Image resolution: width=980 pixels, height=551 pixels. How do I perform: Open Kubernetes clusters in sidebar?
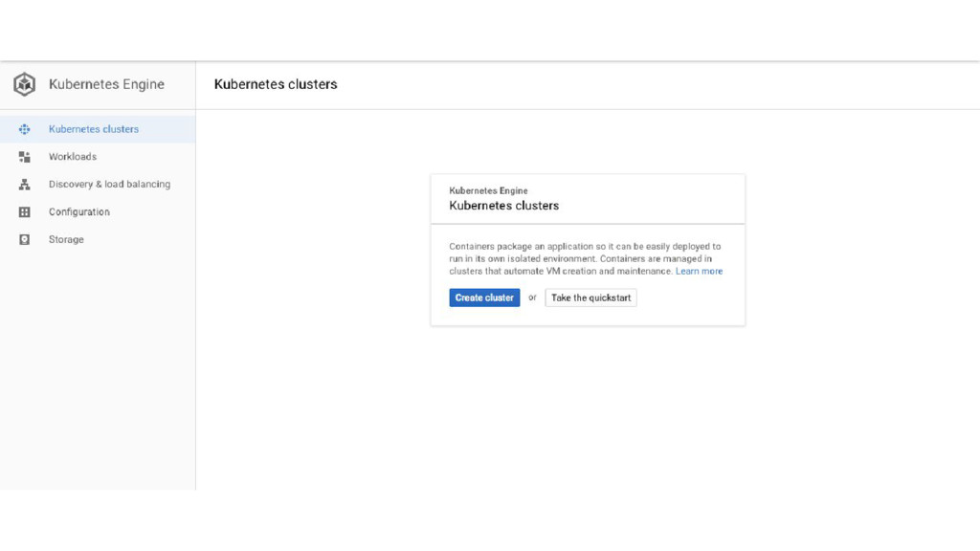pyautogui.click(x=98, y=129)
